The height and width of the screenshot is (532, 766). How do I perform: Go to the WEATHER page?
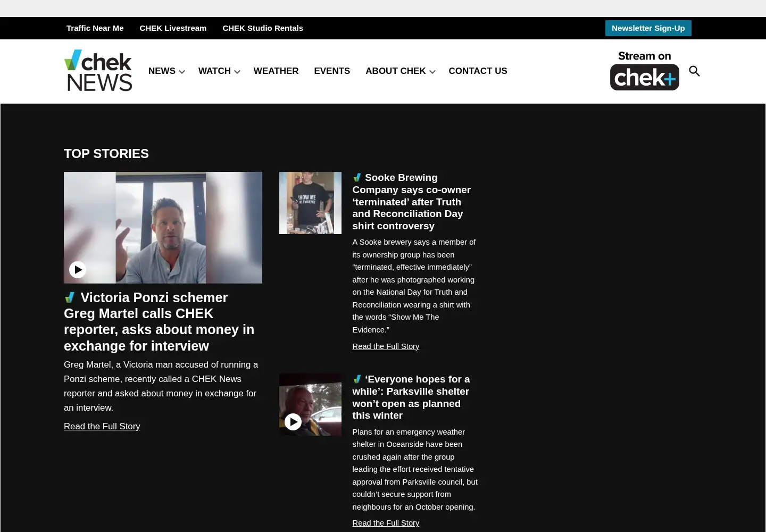click(276, 71)
